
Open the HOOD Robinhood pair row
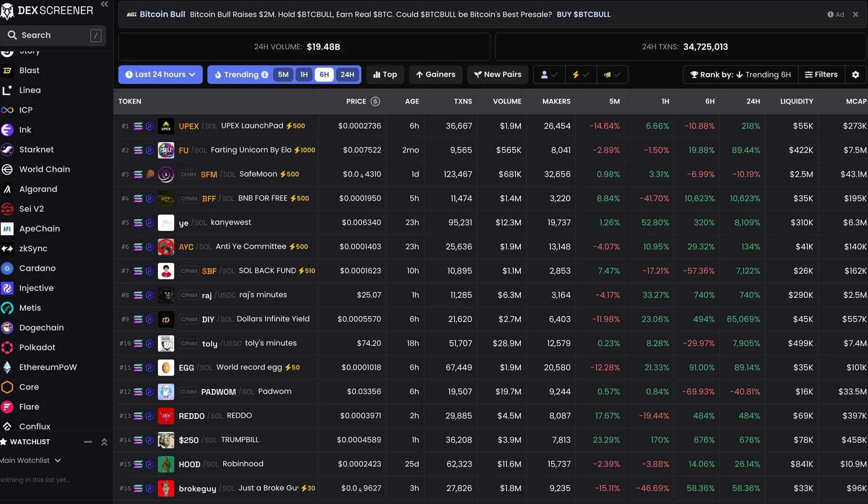(490, 464)
